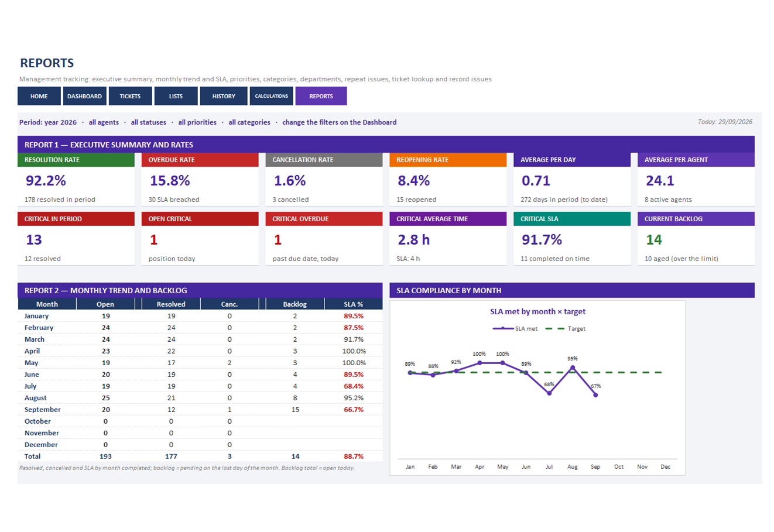
Task: Click the July SLA value 68.4%
Action: 354,386
